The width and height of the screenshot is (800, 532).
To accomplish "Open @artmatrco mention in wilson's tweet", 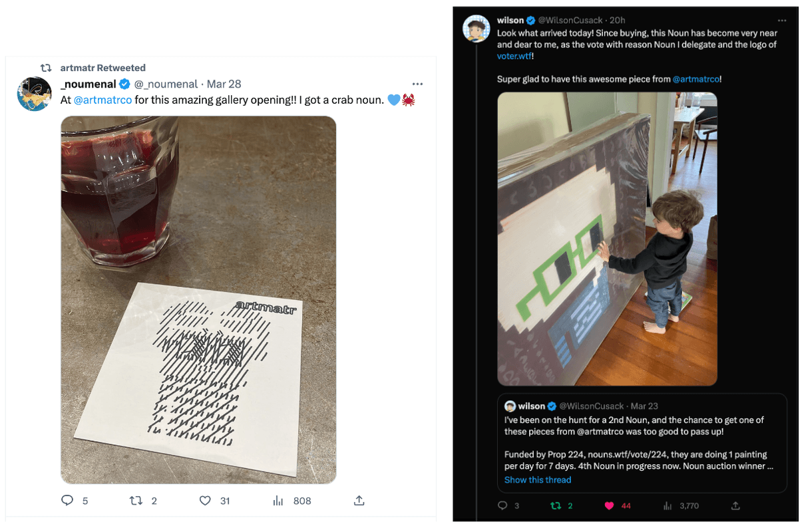I will pos(696,79).
